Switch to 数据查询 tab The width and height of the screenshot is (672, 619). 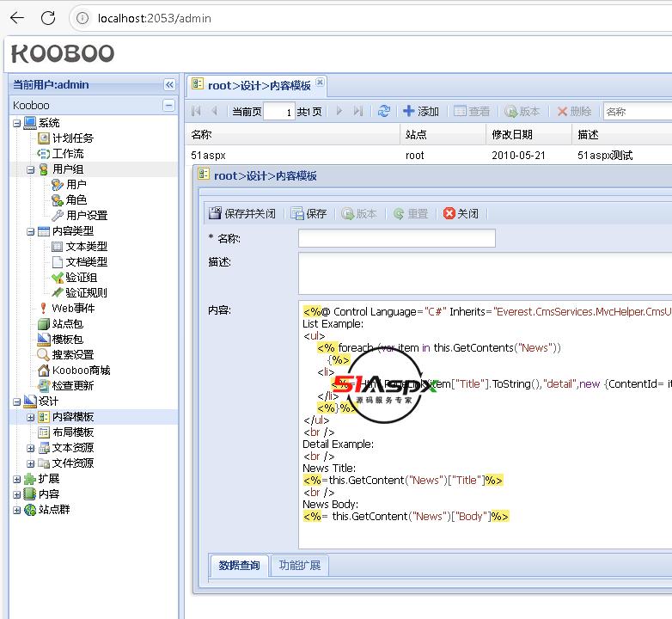(x=239, y=565)
